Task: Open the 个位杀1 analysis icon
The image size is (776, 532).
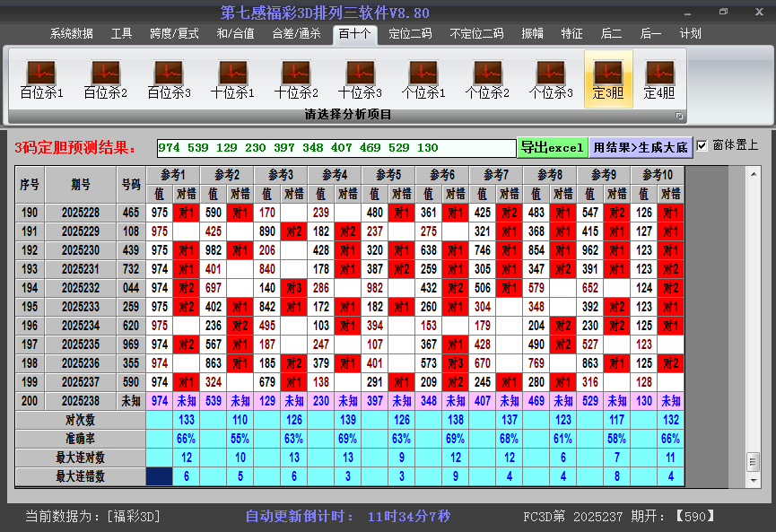Action: (423, 79)
